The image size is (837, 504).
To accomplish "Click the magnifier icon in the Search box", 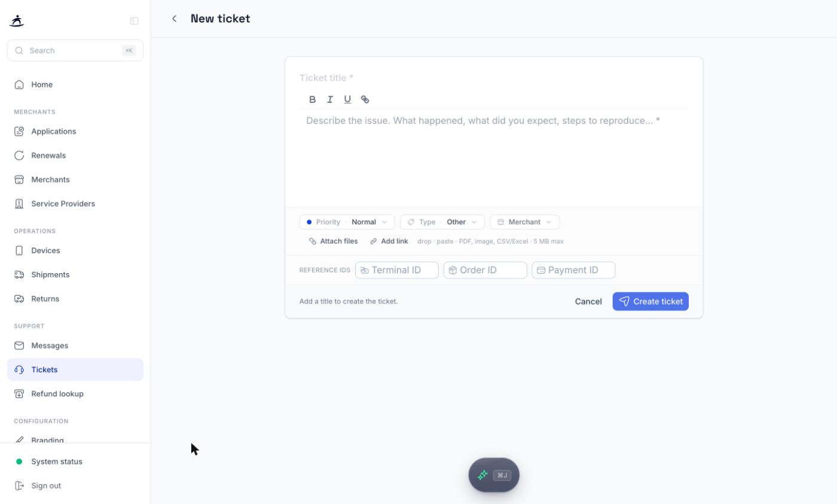I will click(19, 51).
